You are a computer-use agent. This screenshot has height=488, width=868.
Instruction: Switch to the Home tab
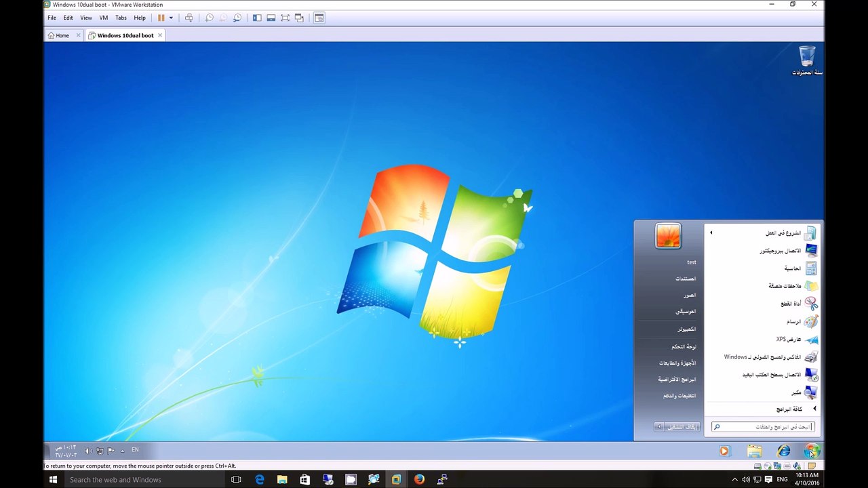click(x=63, y=35)
